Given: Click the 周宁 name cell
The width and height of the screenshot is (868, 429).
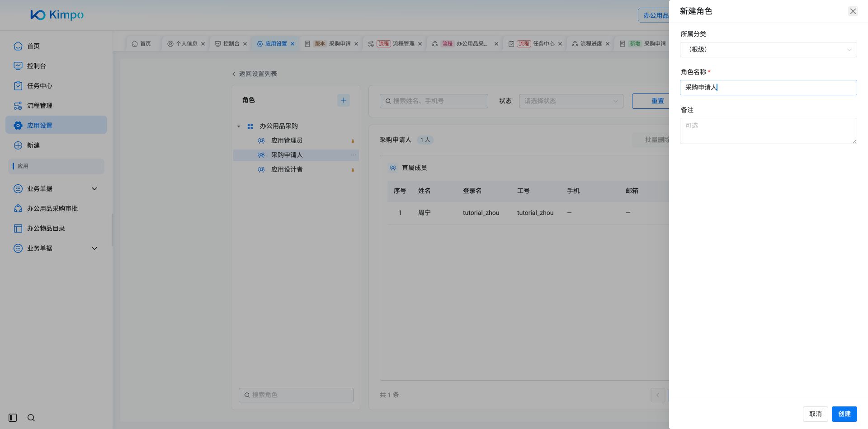Looking at the screenshot, I should [424, 213].
